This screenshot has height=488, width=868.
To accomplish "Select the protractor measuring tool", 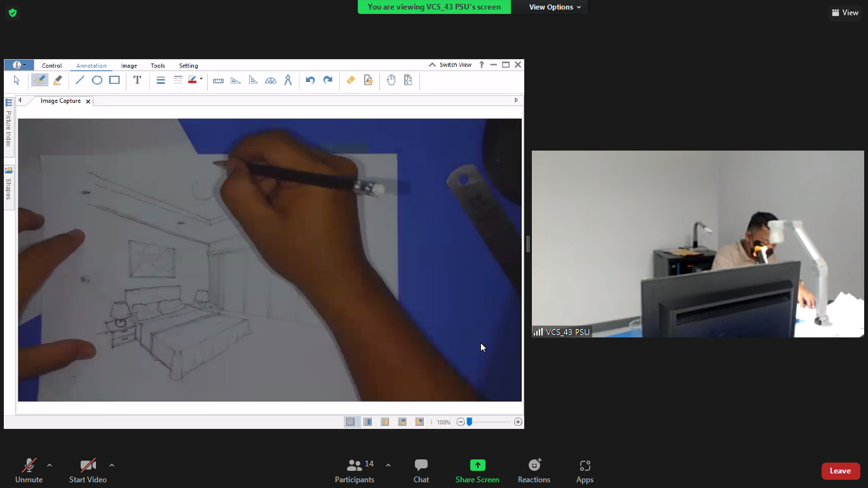I will 271,80.
